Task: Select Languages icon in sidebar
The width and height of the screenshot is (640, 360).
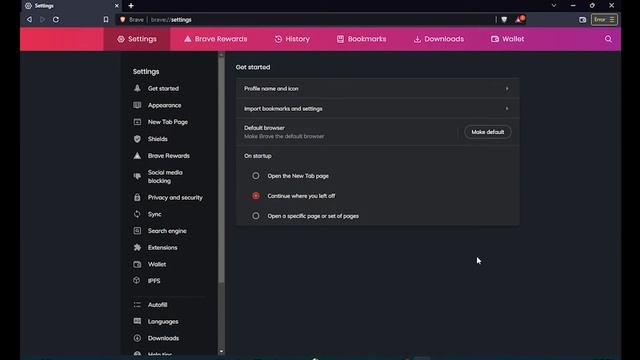Action: [137, 321]
